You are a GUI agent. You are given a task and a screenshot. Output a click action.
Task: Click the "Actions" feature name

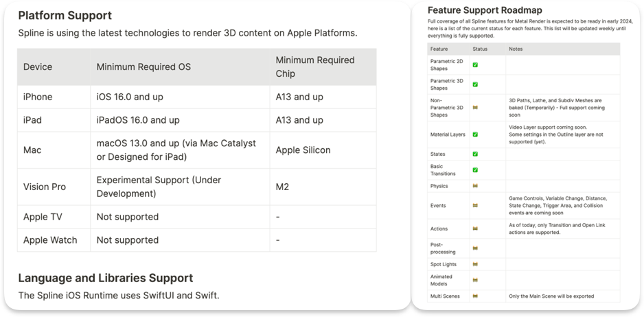coord(439,228)
